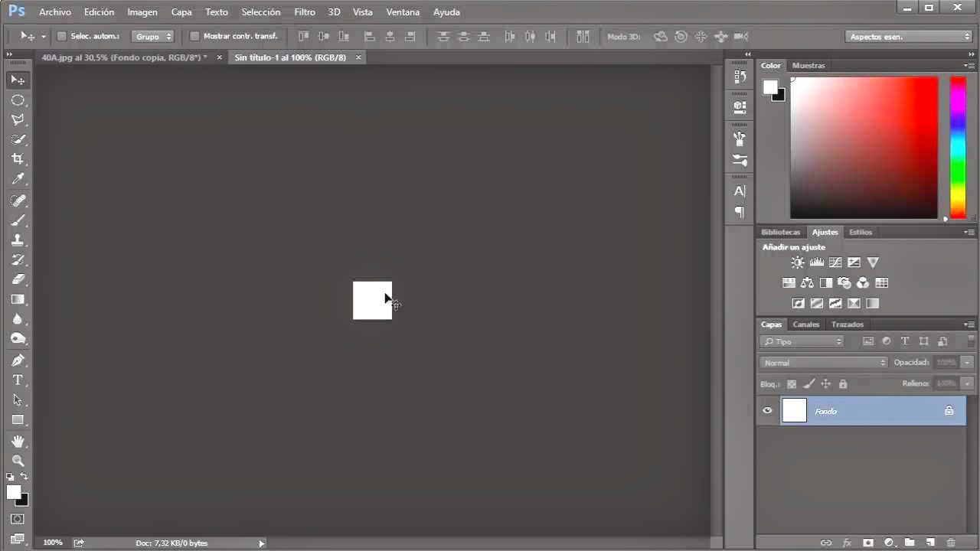
Task: Switch to the Muestras tab
Action: [x=808, y=66]
